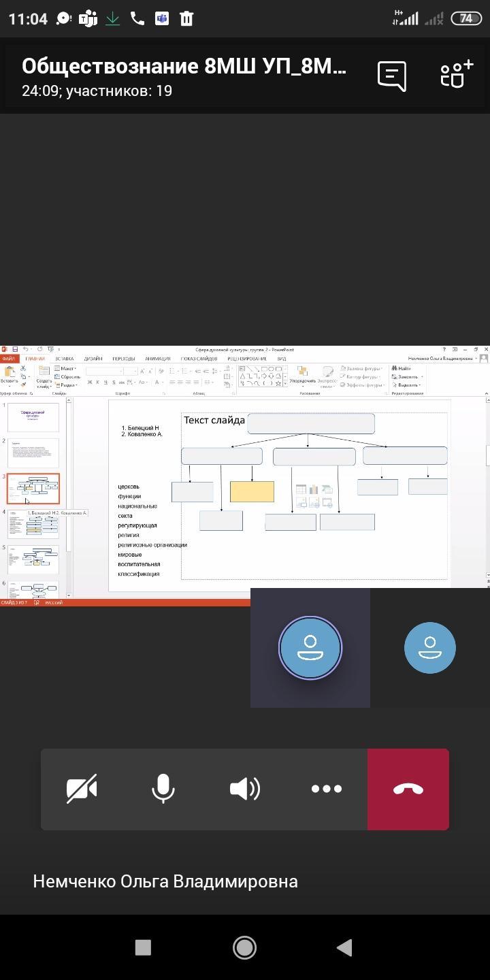Click the word классификация on the slide

[139, 574]
